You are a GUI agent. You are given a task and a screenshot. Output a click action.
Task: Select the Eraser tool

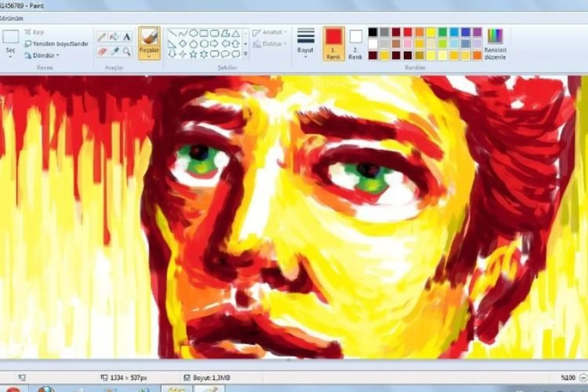pyautogui.click(x=102, y=51)
